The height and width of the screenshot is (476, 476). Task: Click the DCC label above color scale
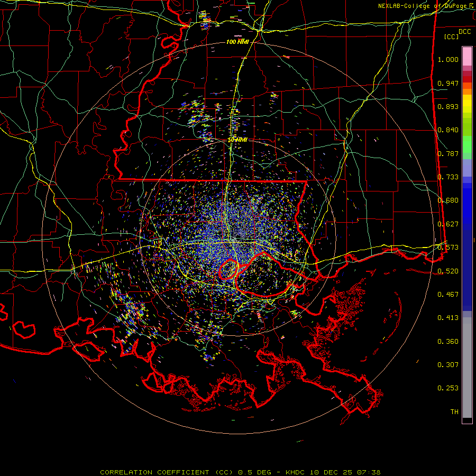click(464, 32)
